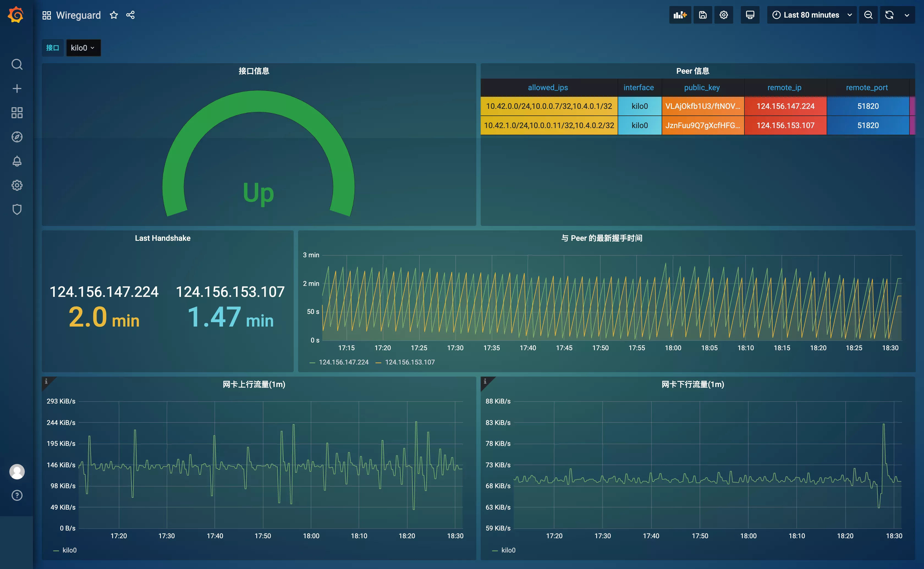
Task: Sort table by interface column
Action: 639,88
